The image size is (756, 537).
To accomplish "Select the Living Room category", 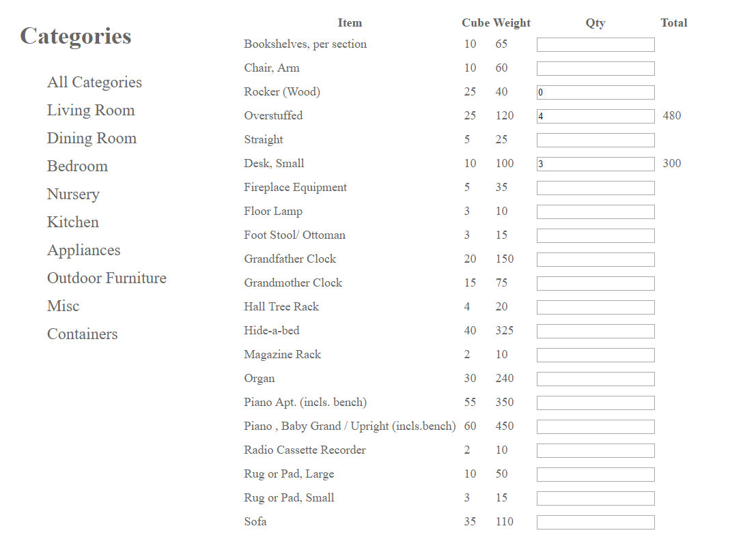I will (91, 111).
